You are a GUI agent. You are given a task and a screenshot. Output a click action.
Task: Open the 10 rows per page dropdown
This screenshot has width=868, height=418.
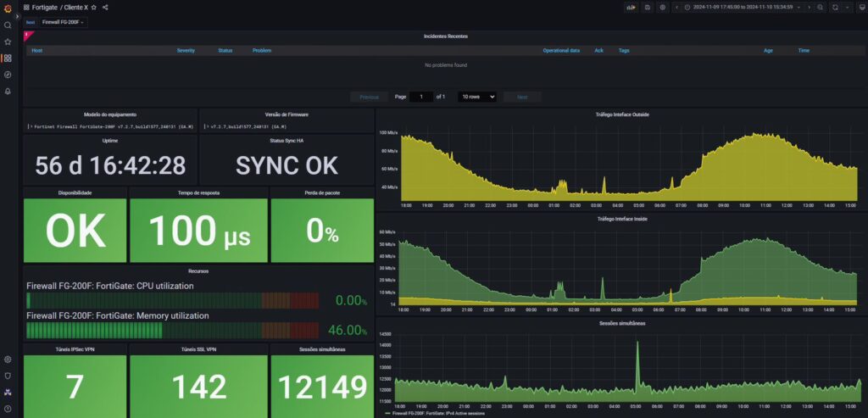click(476, 97)
